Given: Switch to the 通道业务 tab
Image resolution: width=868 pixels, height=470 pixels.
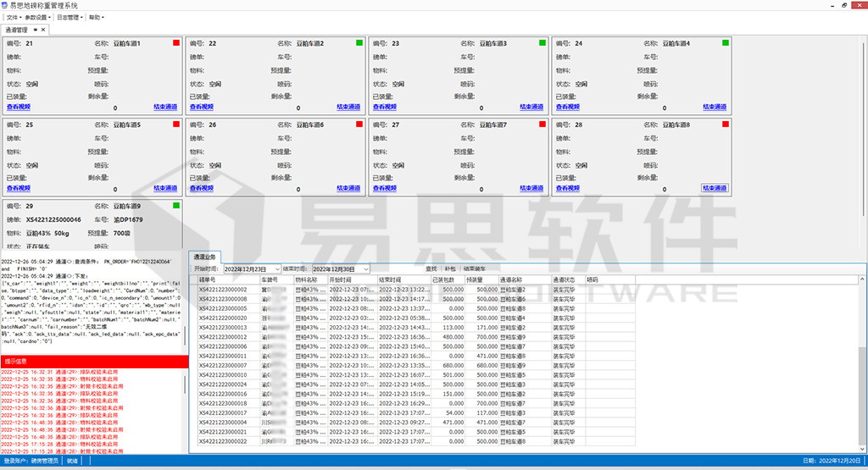Looking at the screenshot, I should point(205,257).
